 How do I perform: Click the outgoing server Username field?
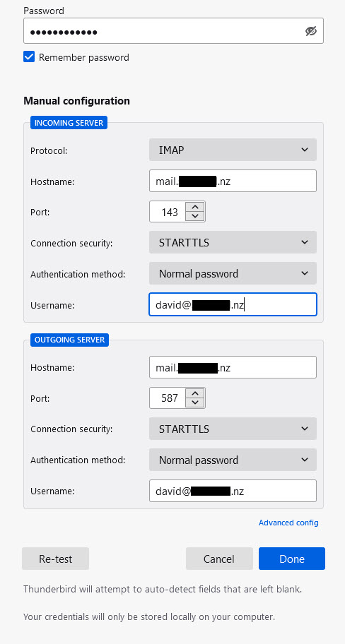pyautogui.click(x=233, y=491)
